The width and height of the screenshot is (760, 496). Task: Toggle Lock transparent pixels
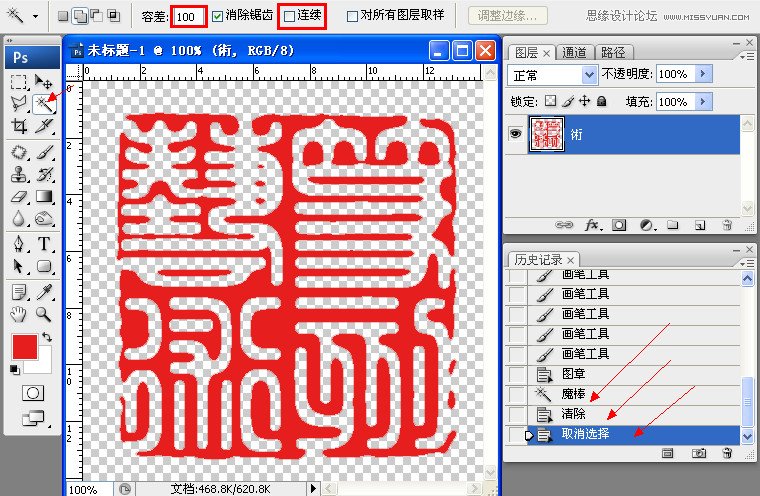[x=550, y=101]
